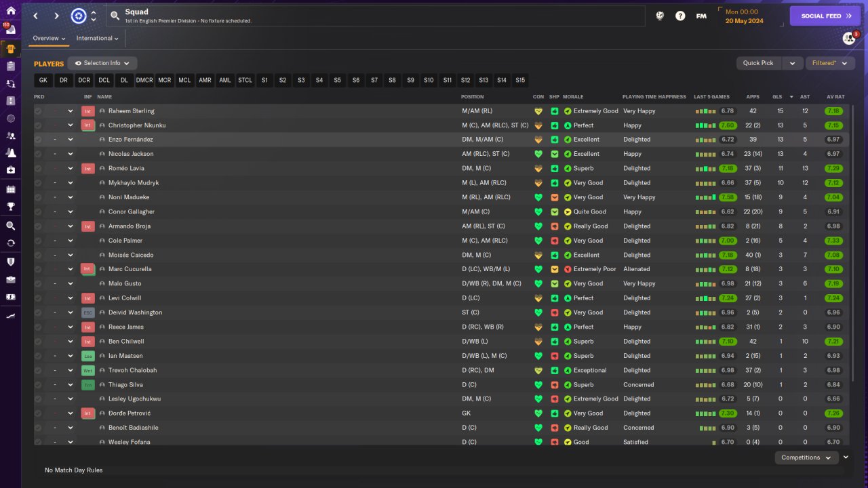Toggle the pick circle for Enzo Fernández
868x488 pixels.
point(38,140)
